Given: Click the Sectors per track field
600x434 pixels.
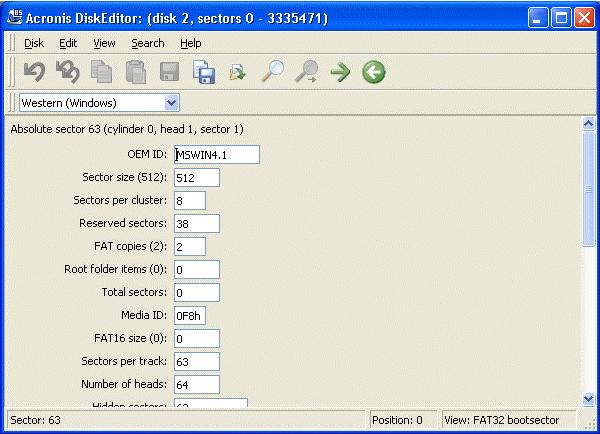Looking at the screenshot, I should click(x=197, y=361).
